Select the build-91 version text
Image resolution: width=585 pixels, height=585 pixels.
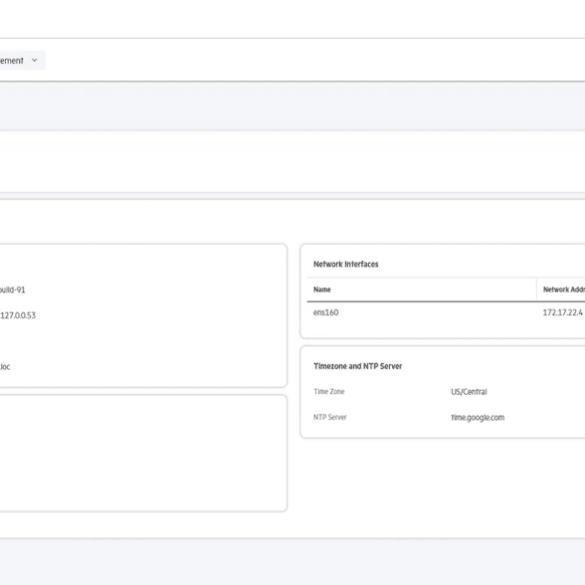(12, 290)
